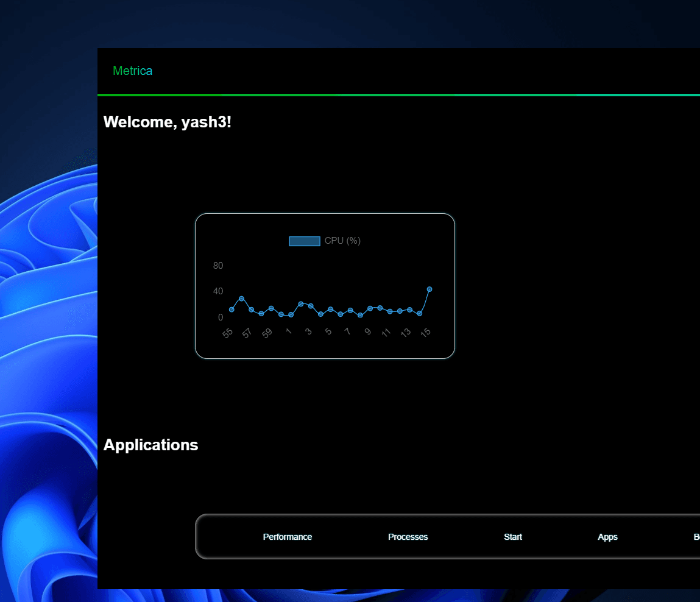Click the x-axis label '55'
The width and height of the screenshot is (700, 602).
[x=227, y=331]
